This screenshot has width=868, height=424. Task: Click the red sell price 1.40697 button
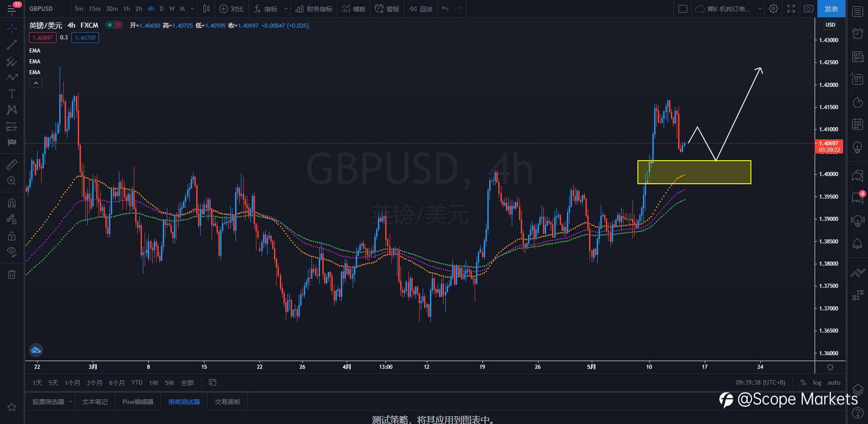click(42, 38)
